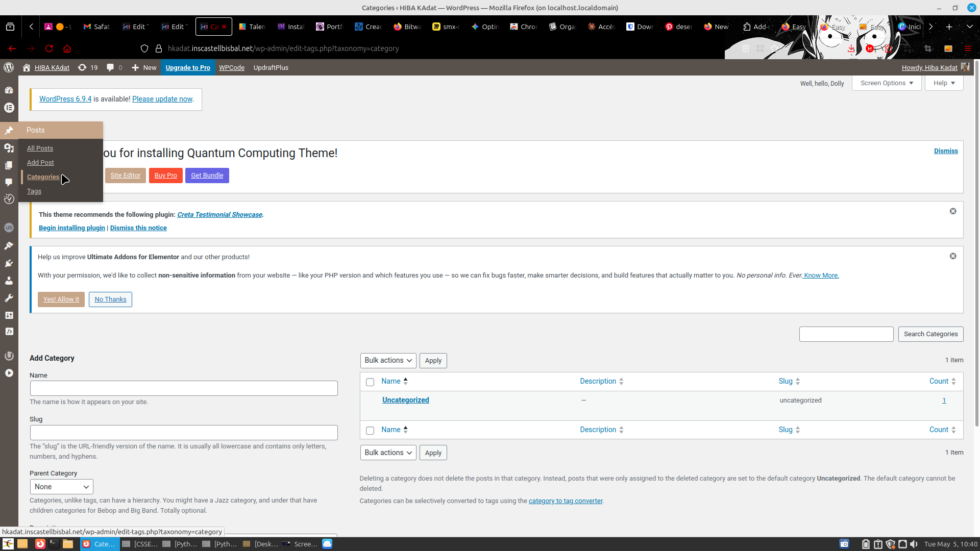Switch to the Safat Gmail browser tab
980x551 pixels.
click(97, 27)
